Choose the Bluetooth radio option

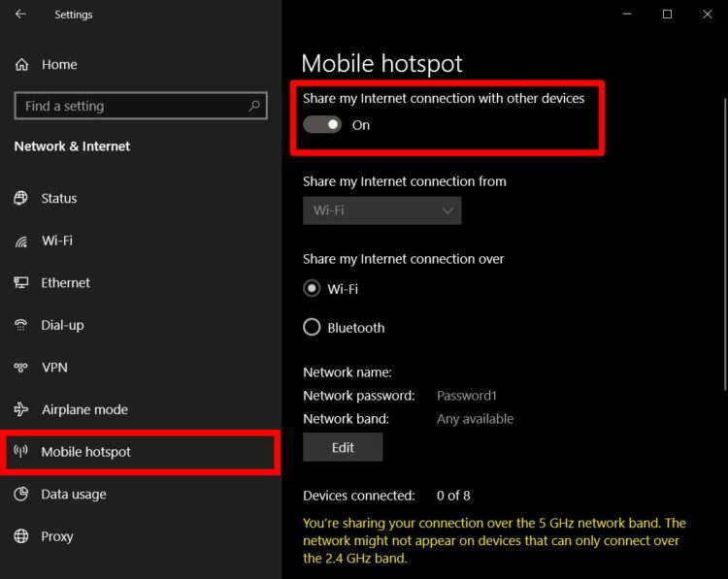tap(312, 327)
